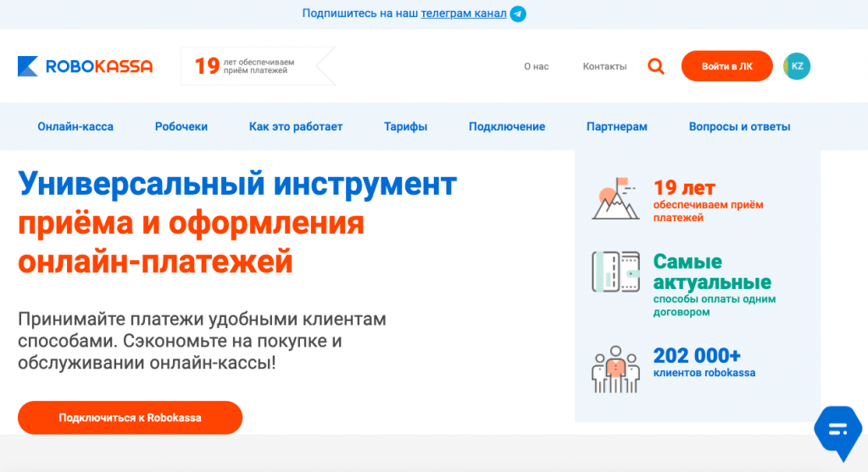Image resolution: width=868 pixels, height=472 pixels.
Task: Click the orange search magnifier icon
Action: click(656, 66)
